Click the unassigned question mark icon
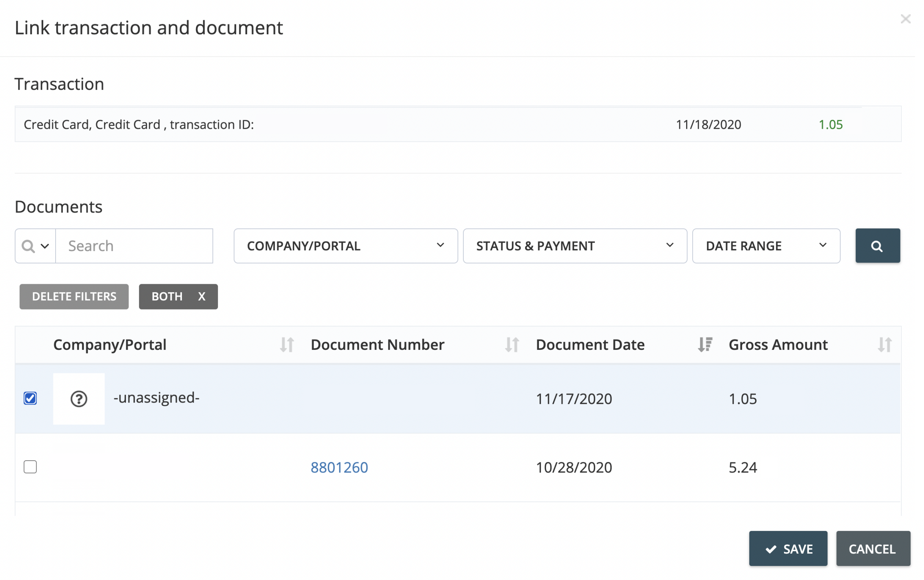The width and height of the screenshot is (924, 580). pyautogui.click(x=79, y=399)
